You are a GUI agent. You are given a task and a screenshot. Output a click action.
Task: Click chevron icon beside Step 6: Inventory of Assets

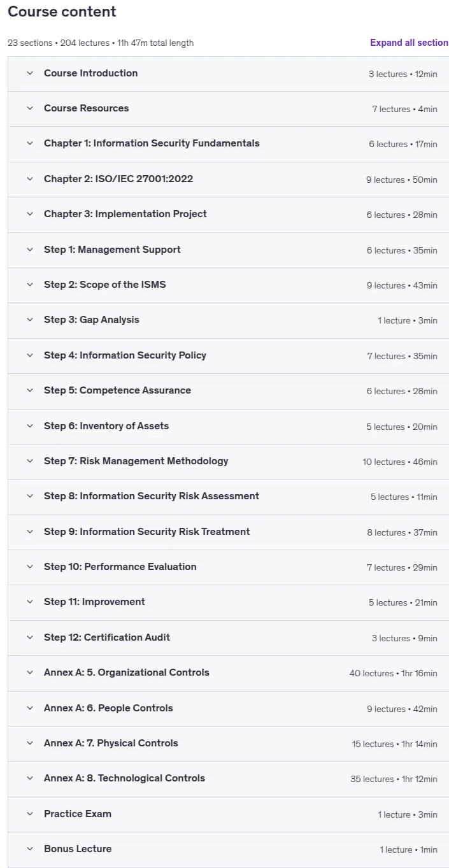pyautogui.click(x=30, y=426)
